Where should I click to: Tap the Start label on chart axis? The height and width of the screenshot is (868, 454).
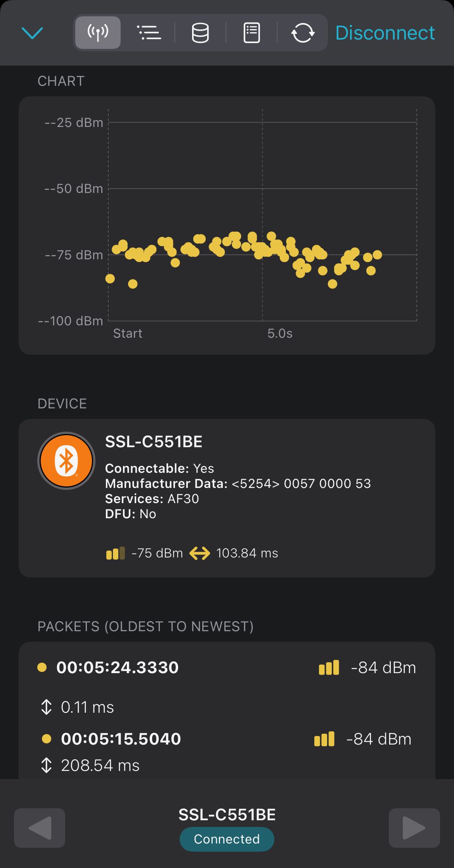[127, 333]
